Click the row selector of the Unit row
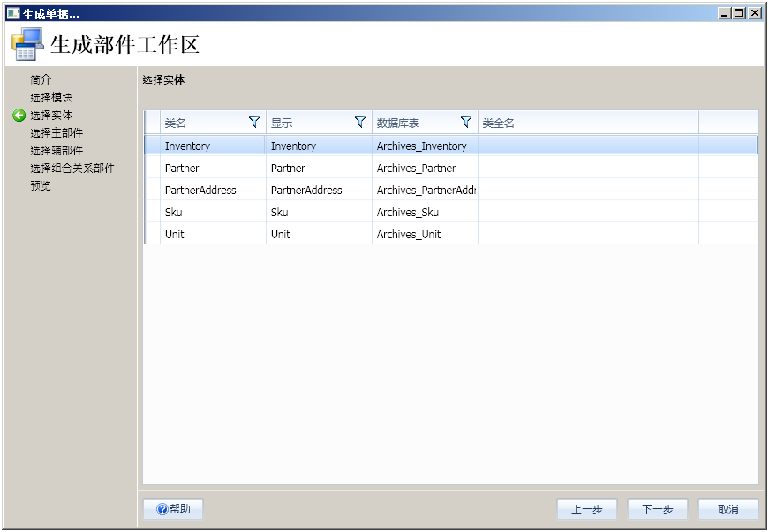 tap(152, 234)
